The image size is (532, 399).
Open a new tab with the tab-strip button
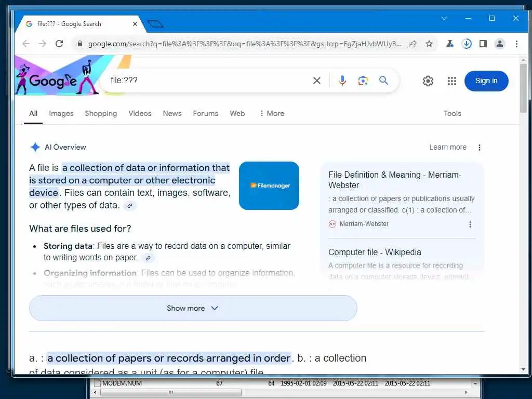[x=155, y=24]
